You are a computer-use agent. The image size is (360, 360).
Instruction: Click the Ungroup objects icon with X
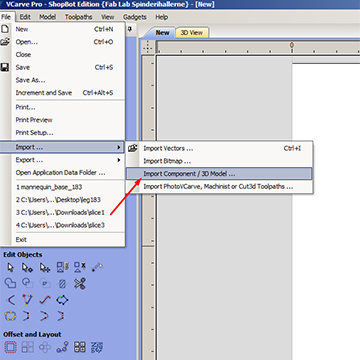coord(80,267)
